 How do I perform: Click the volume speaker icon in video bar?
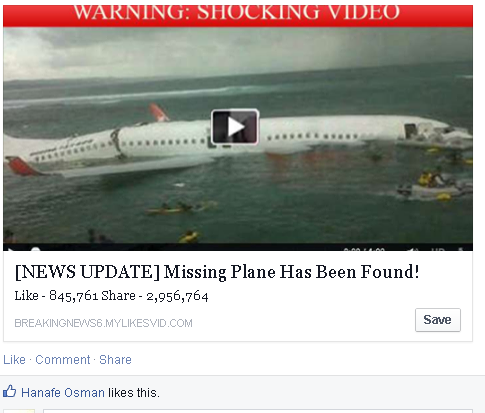[x=413, y=249]
